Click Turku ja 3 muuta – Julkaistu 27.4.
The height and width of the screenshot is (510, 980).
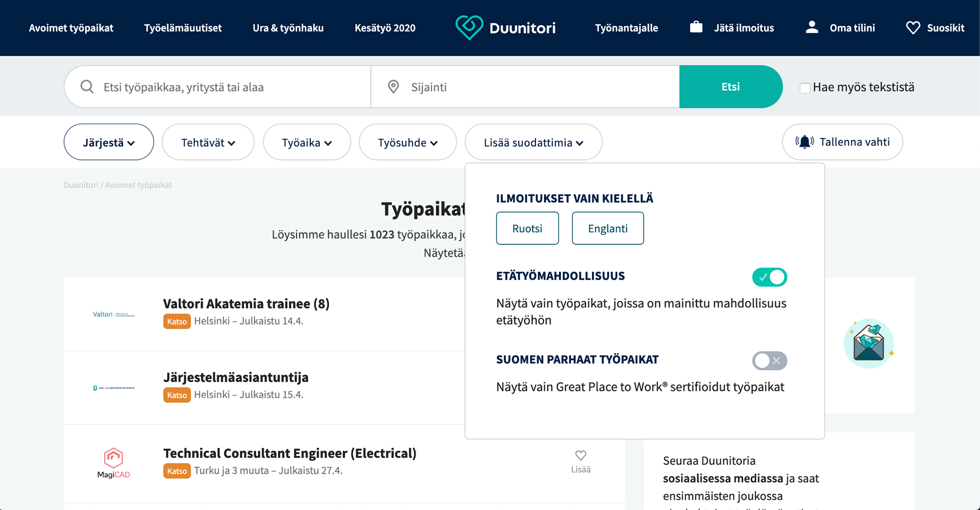(268, 470)
